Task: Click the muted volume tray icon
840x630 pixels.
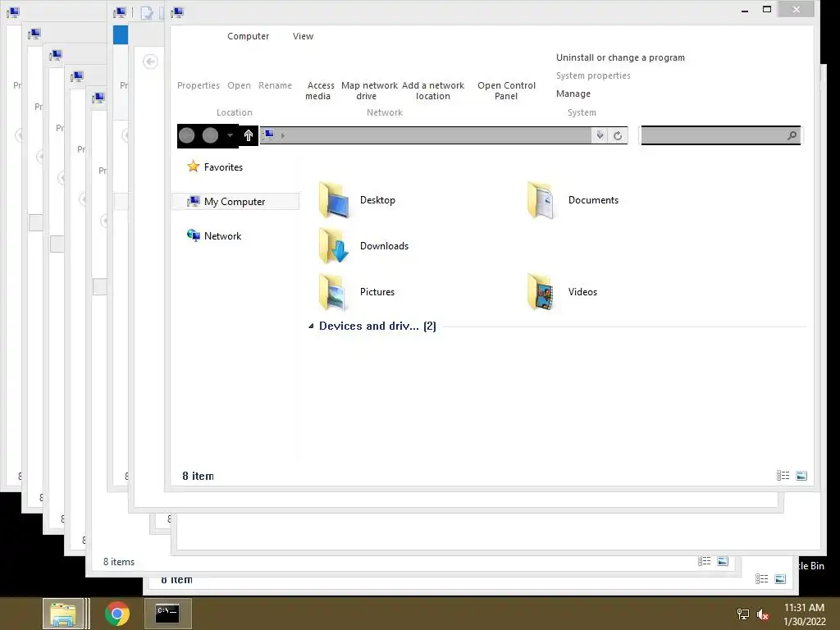Action: point(763,614)
